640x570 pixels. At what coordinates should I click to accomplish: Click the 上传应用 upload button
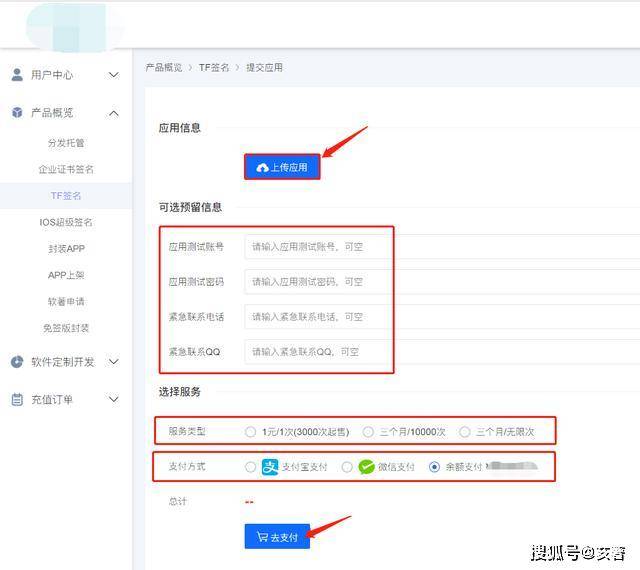pos(282,167)
